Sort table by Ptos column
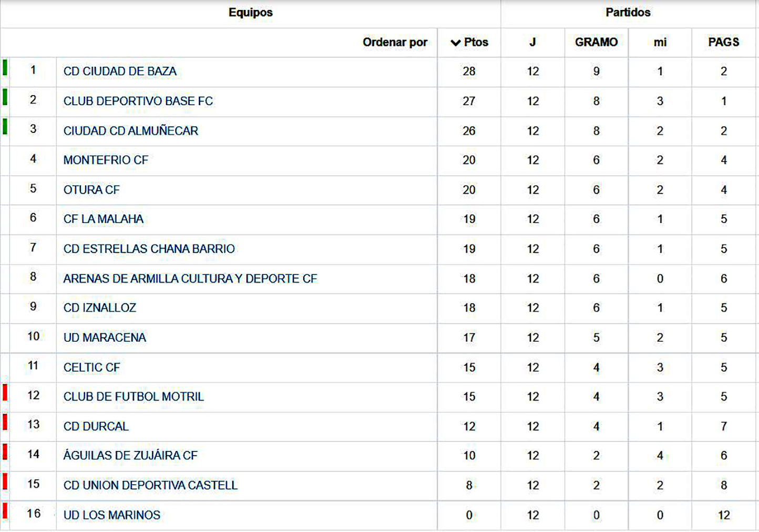759x532 pixels. [476, 43]
